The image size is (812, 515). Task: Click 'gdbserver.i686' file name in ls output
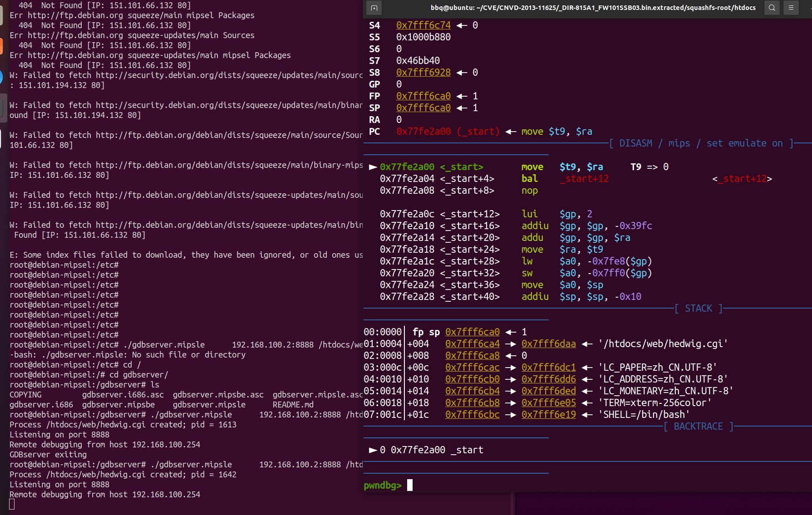click(x=41, y=405)
